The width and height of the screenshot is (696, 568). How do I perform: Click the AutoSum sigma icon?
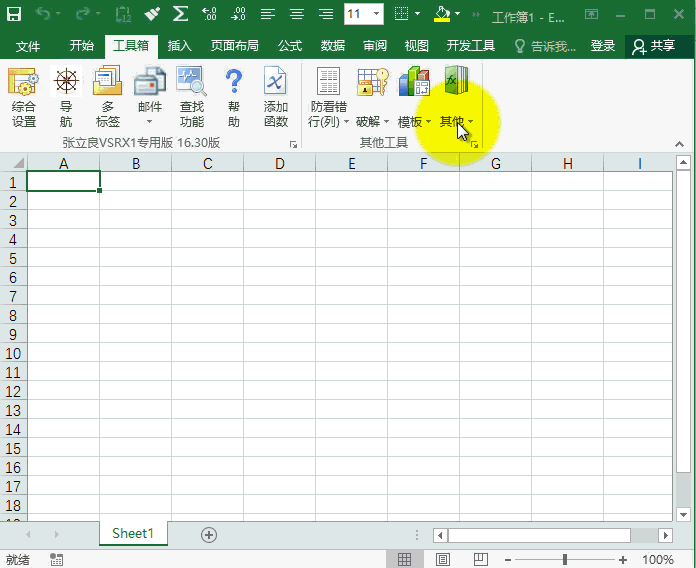click(180, 14)
